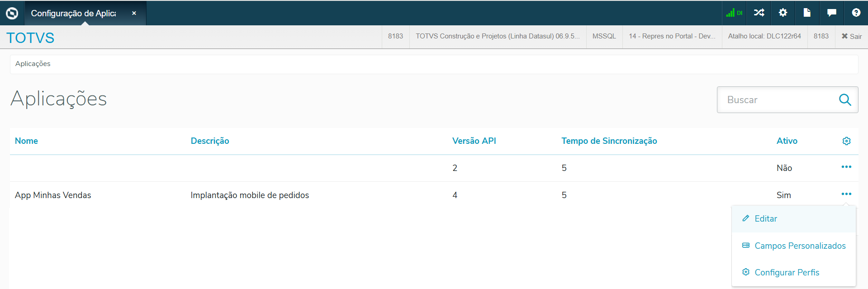Sort by Tempo de Sincronização column header
This screenshot has width=868, height=289.
coord(609,141)
